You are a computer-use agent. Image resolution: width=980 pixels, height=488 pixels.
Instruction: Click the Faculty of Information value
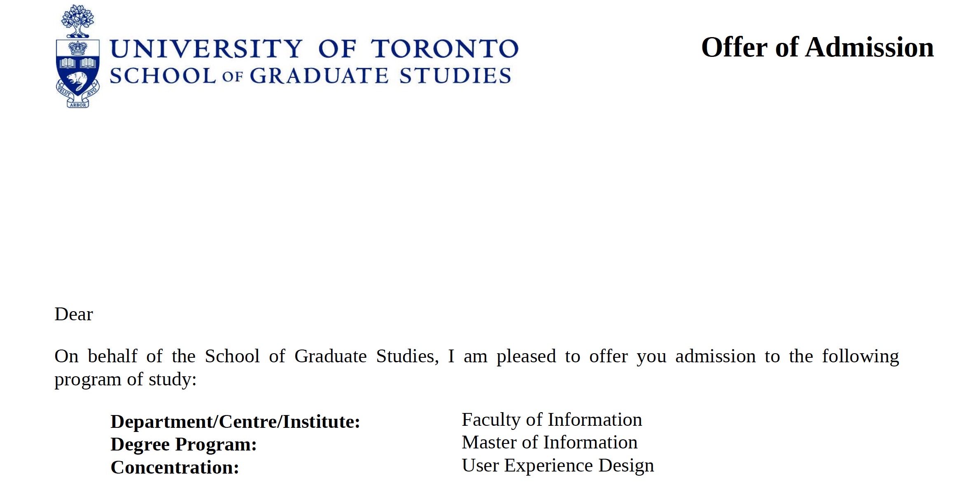(x=552, y=420)
